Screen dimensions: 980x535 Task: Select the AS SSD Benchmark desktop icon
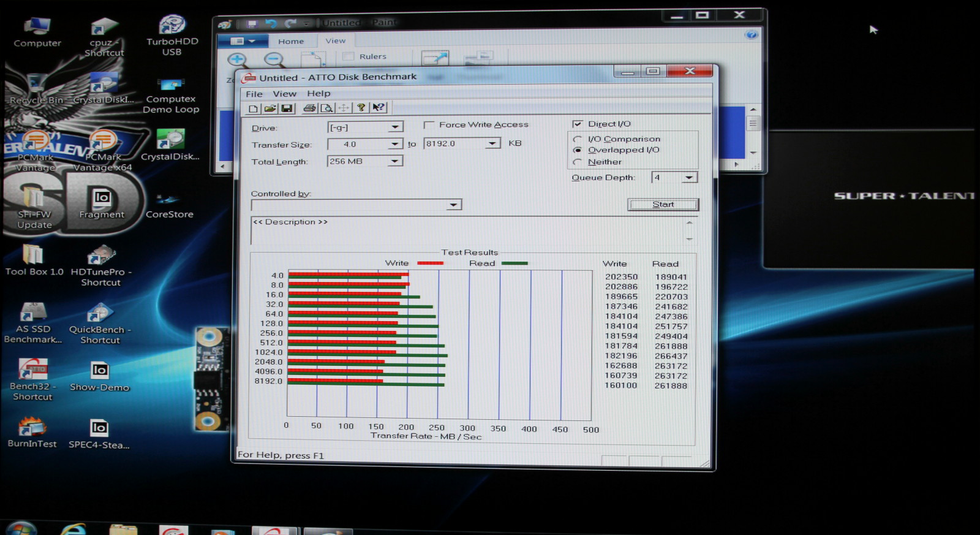pos(33,323)
